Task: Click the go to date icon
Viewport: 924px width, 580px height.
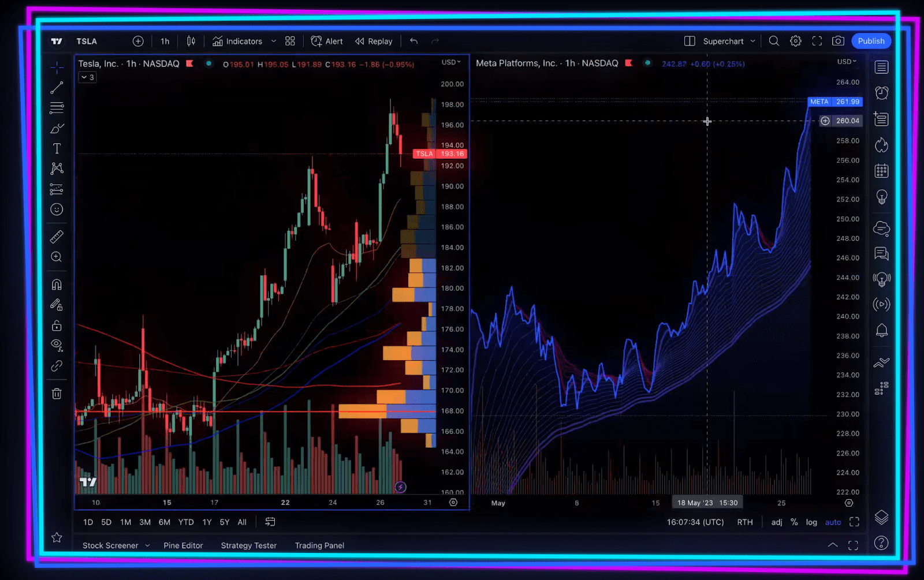Action: [x=270, y=522]
